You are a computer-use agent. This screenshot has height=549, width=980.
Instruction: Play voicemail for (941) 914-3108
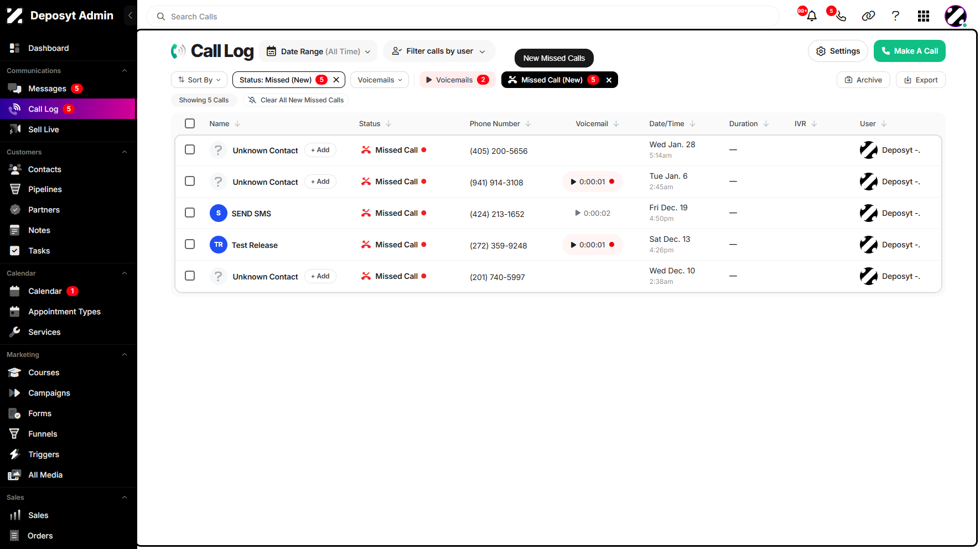(x=592, y=182)
